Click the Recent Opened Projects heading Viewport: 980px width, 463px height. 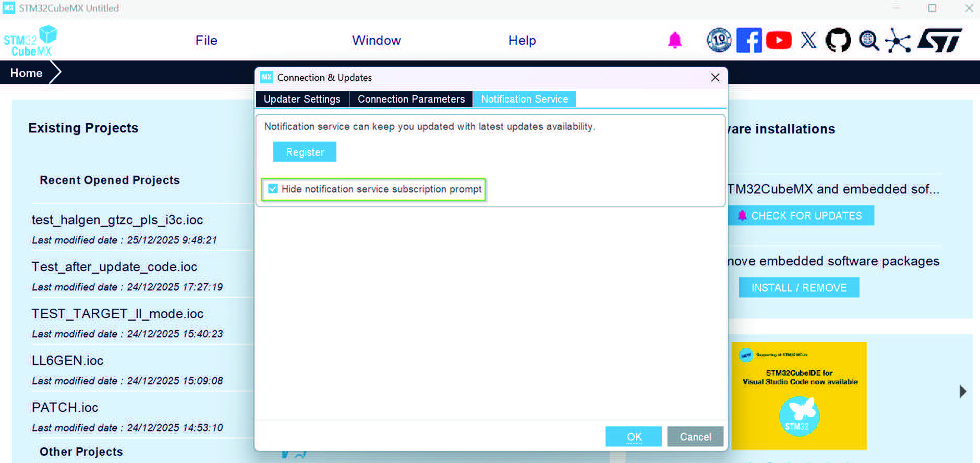110,180
